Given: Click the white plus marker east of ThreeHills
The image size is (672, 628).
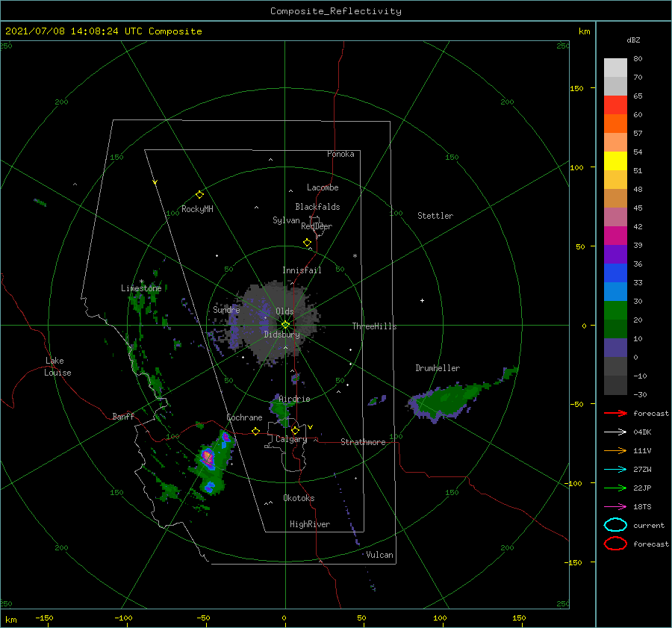Looking at the screenshot, I should pos(422,300).
